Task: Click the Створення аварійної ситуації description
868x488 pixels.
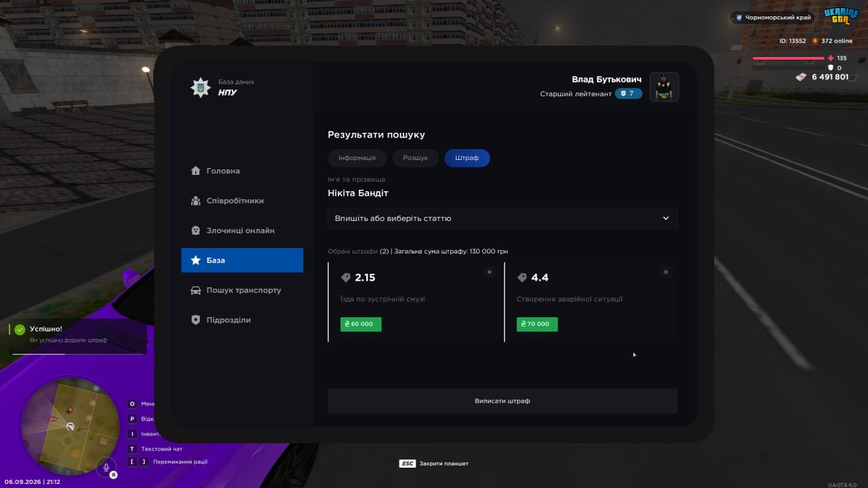Action: pos(570,299)
